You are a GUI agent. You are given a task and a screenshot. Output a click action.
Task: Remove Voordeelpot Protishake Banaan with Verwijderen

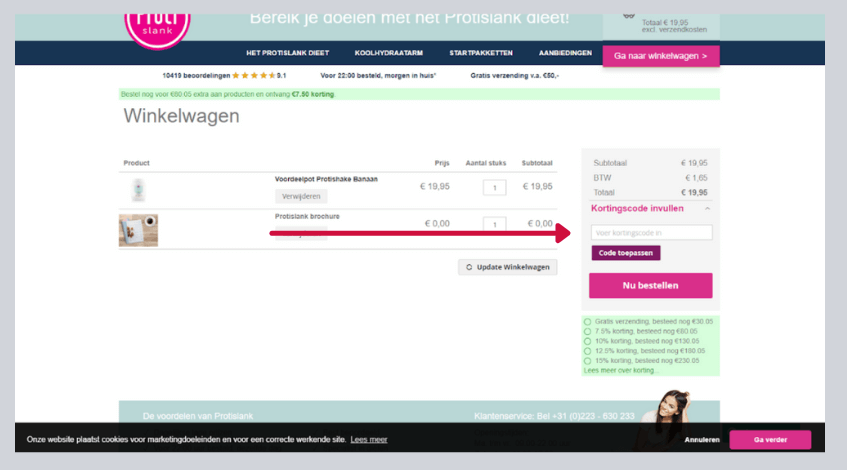click(300, 196)
